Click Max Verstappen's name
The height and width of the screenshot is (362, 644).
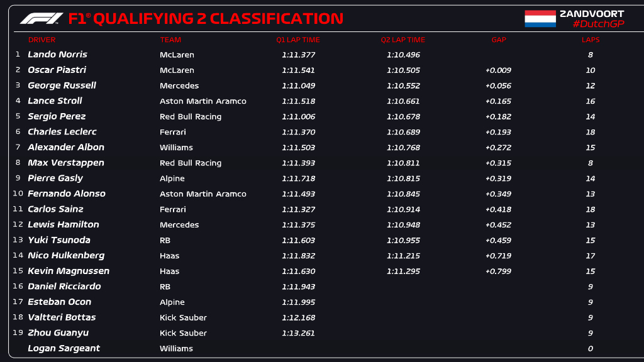pyautogui.click(x=65, y=163)
